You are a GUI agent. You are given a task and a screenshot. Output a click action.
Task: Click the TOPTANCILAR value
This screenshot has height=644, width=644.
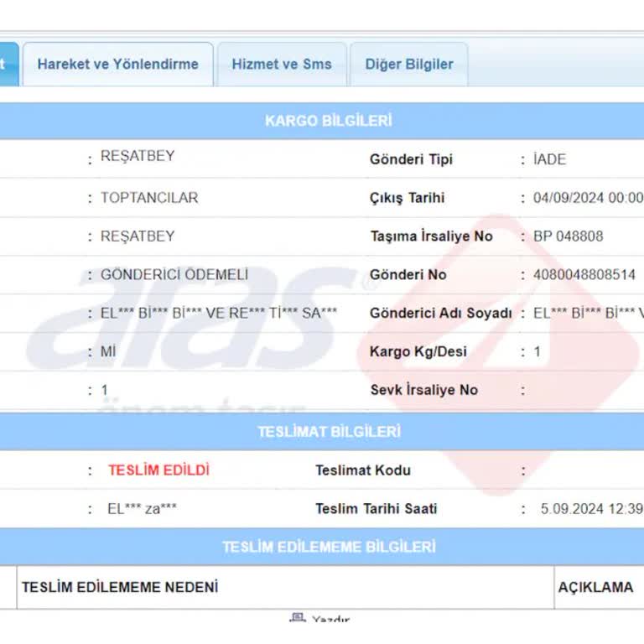[149, 198]
